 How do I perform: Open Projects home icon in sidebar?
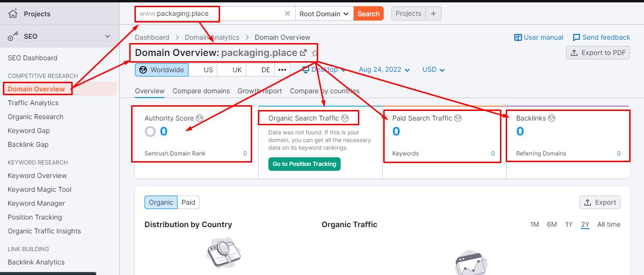13,13
